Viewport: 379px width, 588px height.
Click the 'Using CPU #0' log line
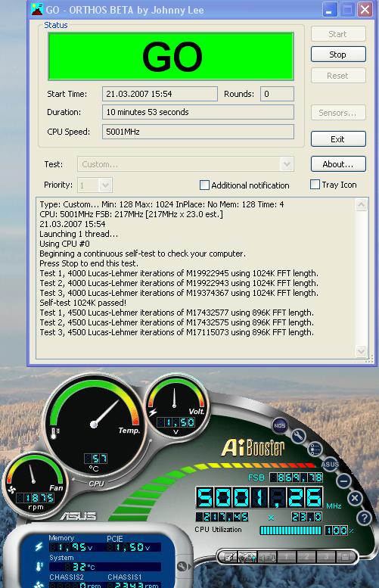[x=64, y=244]
